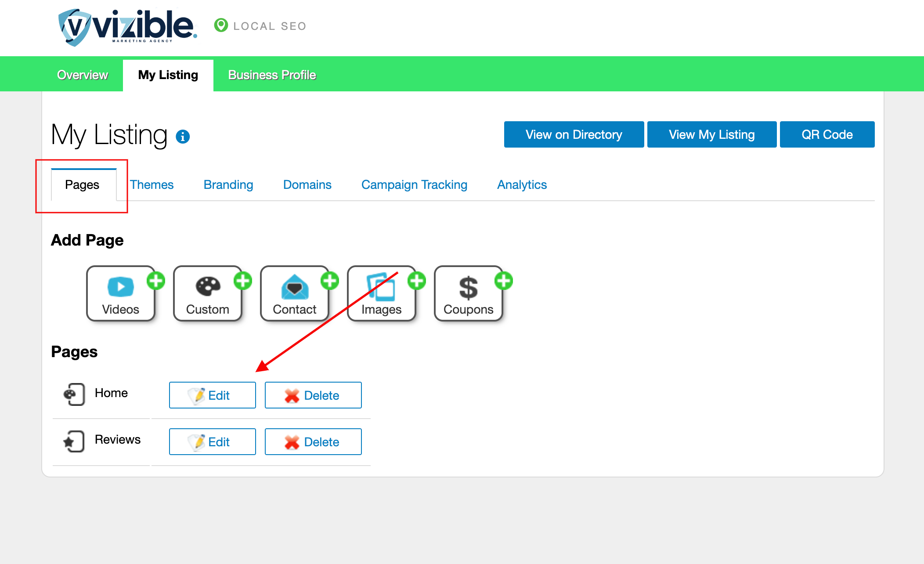Click the Vizible logo
This screenshot has height=564, width=924.
point(128,27)
